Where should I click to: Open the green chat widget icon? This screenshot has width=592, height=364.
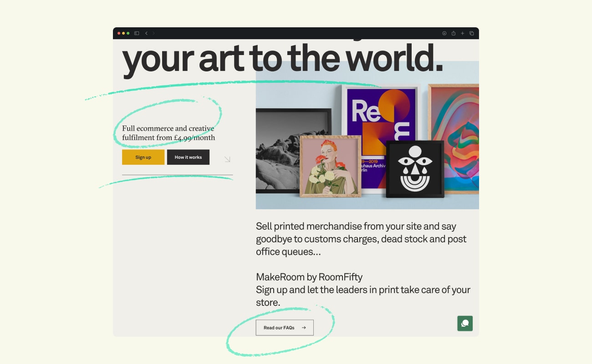click(x=465, y=324)
